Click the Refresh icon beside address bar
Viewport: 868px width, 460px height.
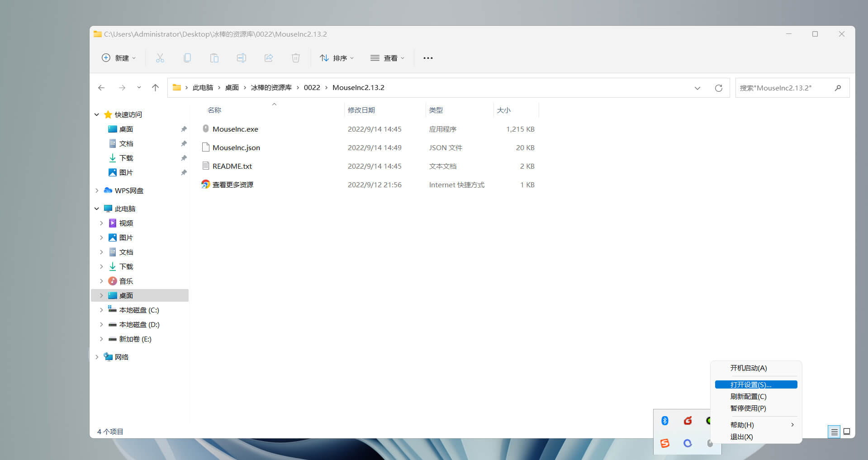[x=718, y=88]
